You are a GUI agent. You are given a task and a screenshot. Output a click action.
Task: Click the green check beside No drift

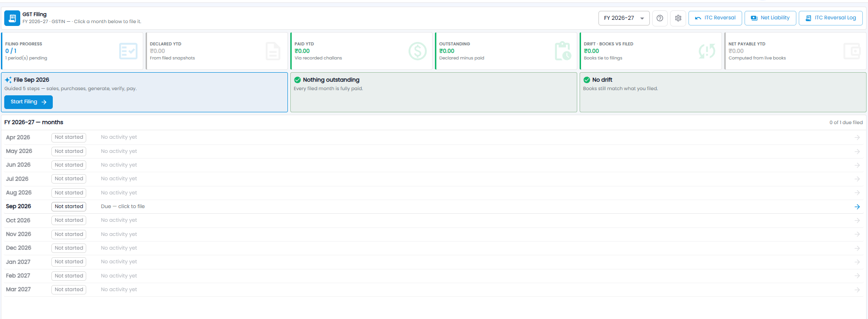pyautogui.click(x=587, y=80)
